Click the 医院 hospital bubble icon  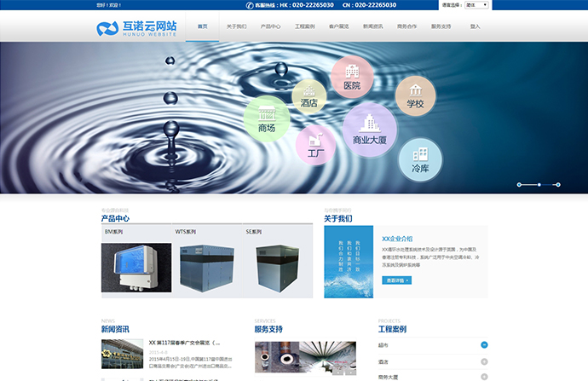click(x=352, y=78)
